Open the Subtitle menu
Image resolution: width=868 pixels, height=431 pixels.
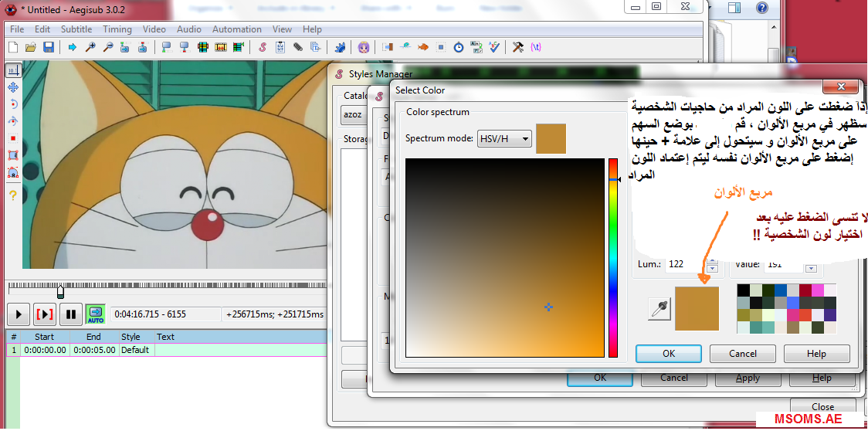[76, 29]
